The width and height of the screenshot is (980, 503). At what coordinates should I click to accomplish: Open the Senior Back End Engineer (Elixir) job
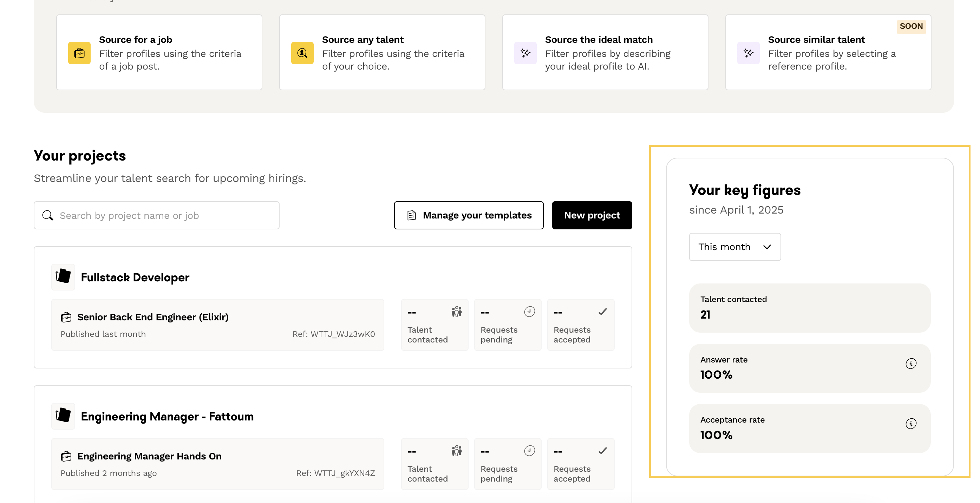(152, 317)
